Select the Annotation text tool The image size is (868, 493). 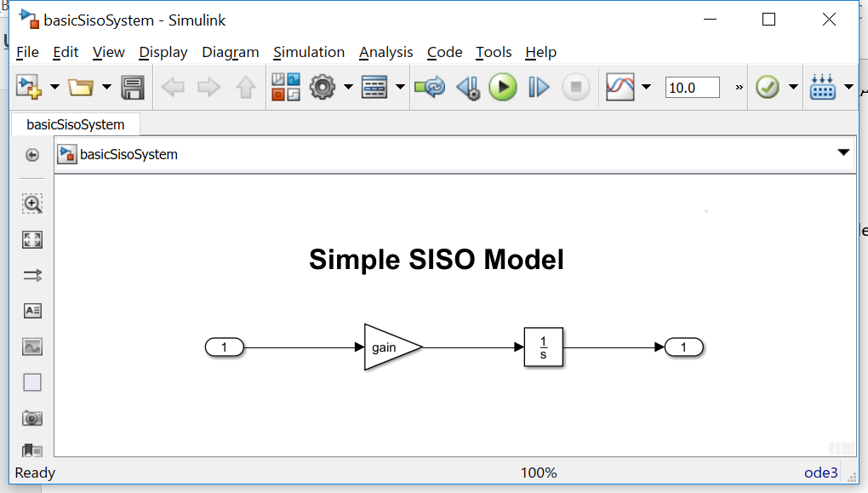pyautogui.click(x=32, y=311)
